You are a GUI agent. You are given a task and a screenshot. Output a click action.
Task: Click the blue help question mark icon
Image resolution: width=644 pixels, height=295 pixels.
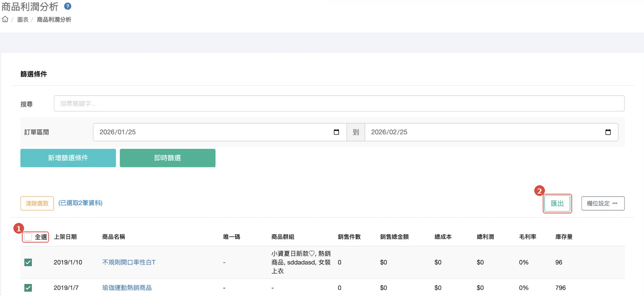pos(67,6)
